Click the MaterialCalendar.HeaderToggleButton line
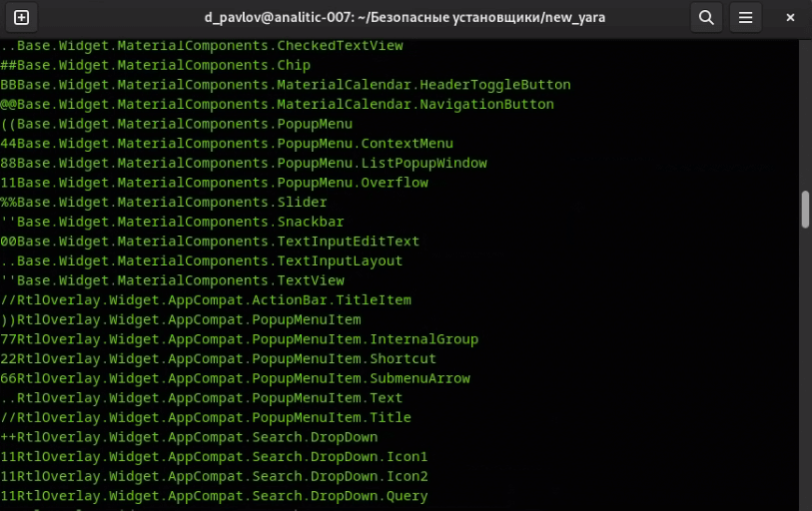 (286, 85)
